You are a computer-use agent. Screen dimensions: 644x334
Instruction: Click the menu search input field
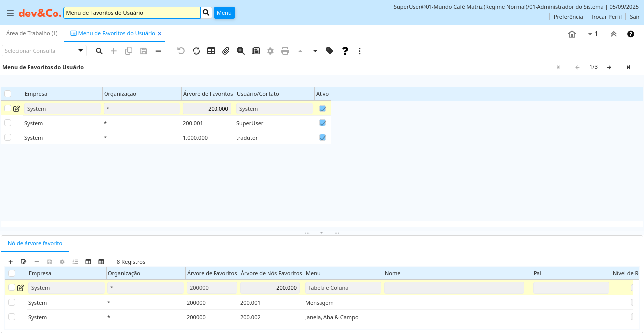pyautogui.click(x=132, y=13)
